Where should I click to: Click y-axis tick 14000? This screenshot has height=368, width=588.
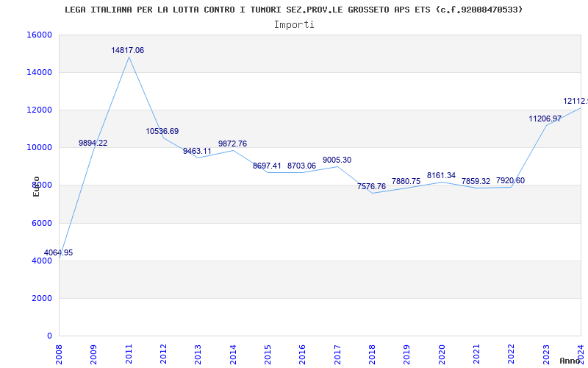click(x=40, y=72)
